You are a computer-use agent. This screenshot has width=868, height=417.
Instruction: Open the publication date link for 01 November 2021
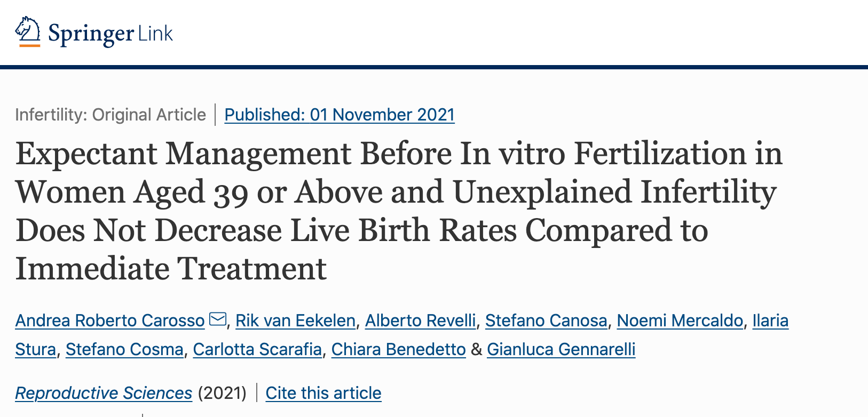(x=340, y=115)
